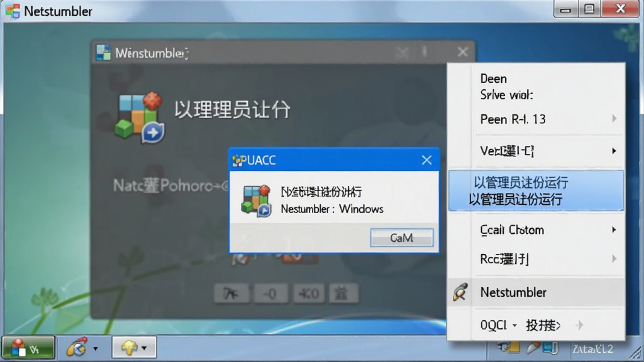This screenshot has width=644, height=362.
Task: Click the 以理理员让份 heading in Winstumbler
Action: [232, 109]
